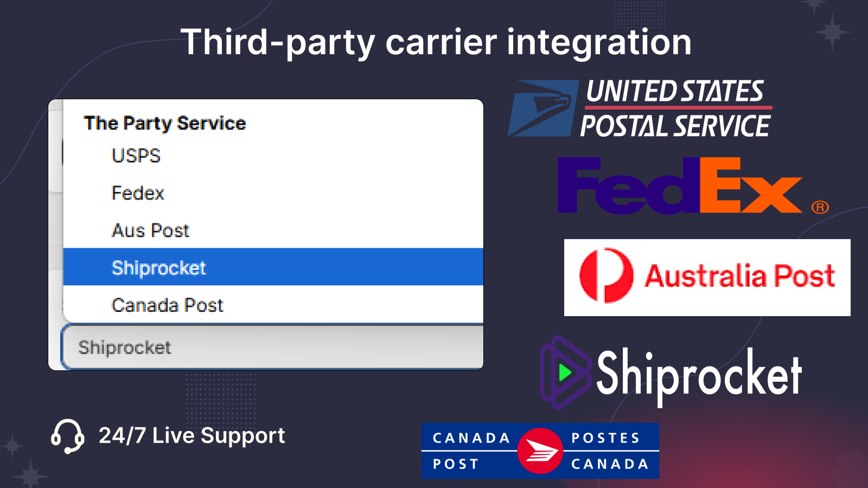Screen dimensions: 868x488
Task: Click the headset live support icon
Action: [67, 436]
